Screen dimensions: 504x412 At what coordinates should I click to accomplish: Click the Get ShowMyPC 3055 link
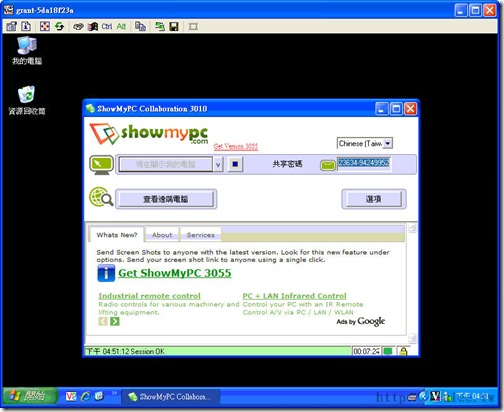(175, 273)
